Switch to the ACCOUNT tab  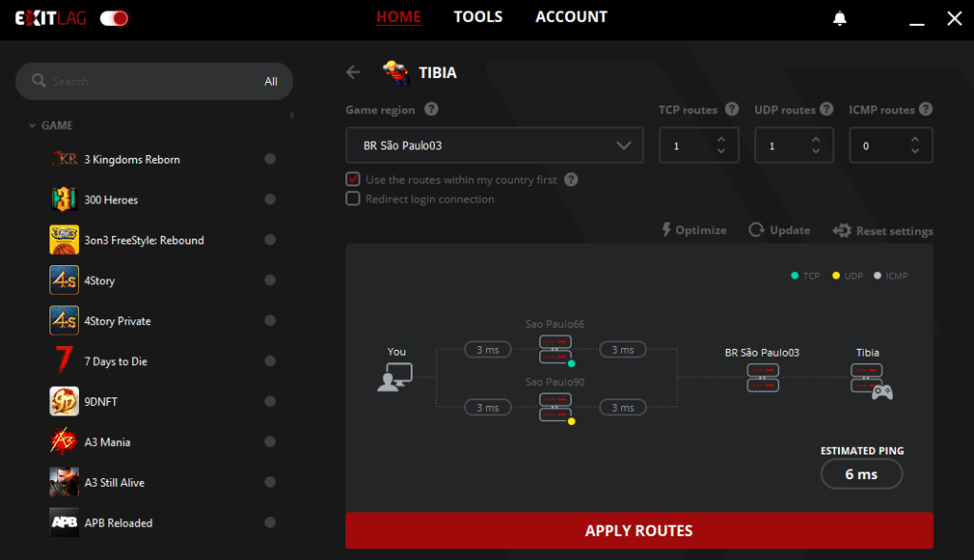pos(572,17)
